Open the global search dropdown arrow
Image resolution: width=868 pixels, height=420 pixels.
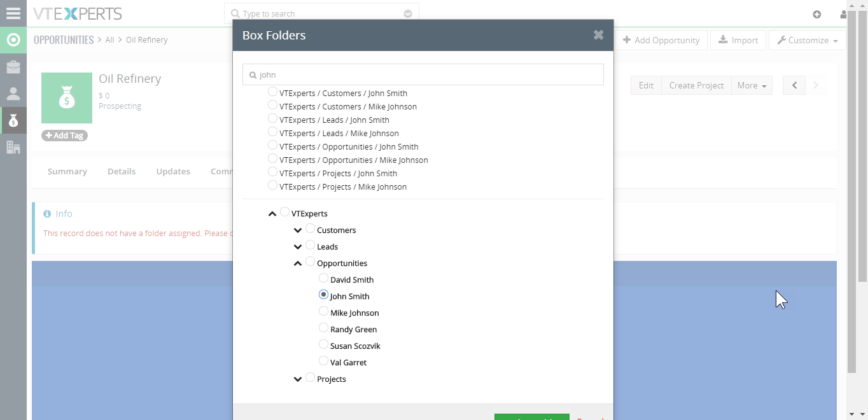click(408, 13)
